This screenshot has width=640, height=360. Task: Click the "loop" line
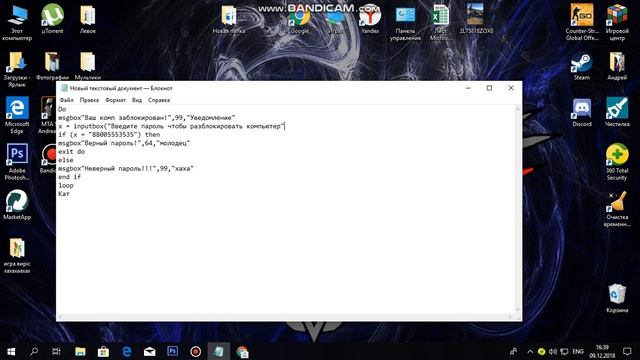(x=66, y=185)
